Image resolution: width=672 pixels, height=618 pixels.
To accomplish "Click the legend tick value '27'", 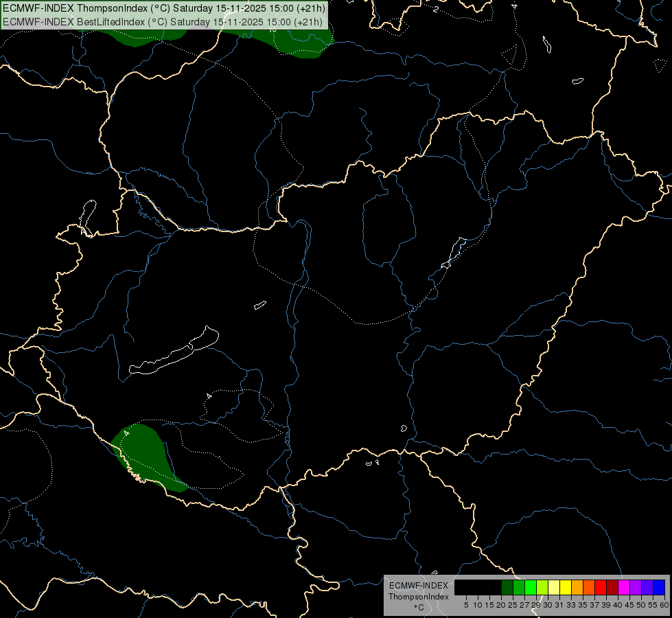I will 524,605.
